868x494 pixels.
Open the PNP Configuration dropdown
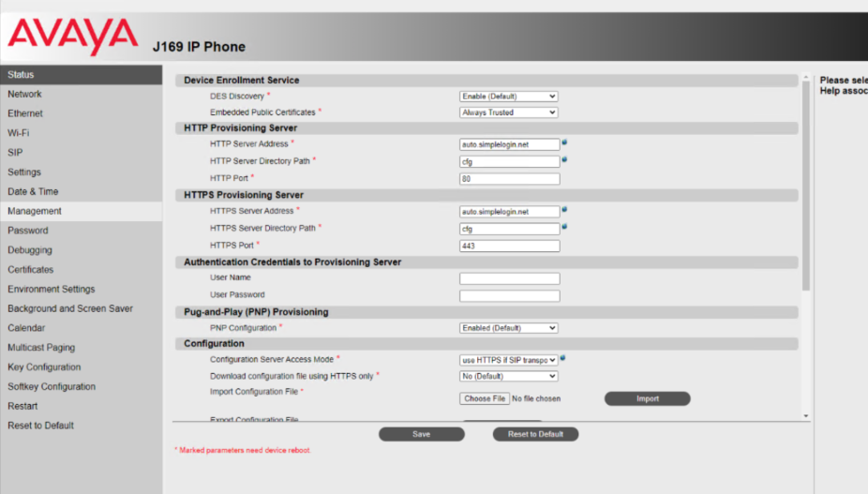[x=508, y=328]
